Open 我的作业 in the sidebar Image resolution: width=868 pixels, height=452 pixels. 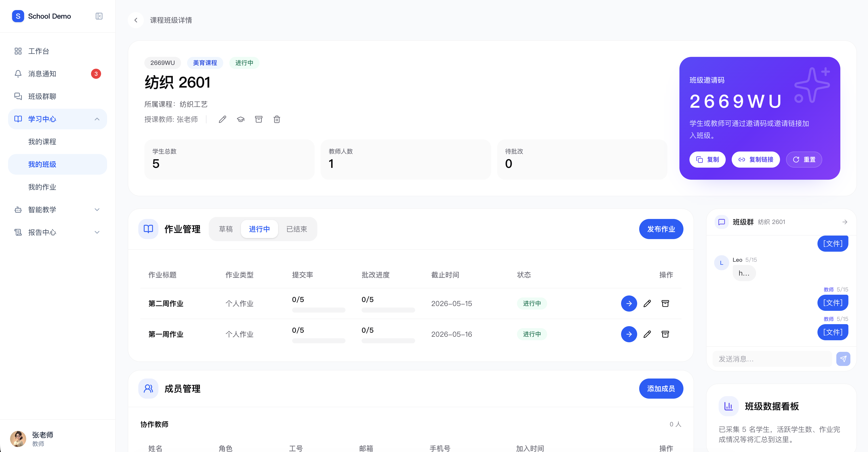pos(58,187)
